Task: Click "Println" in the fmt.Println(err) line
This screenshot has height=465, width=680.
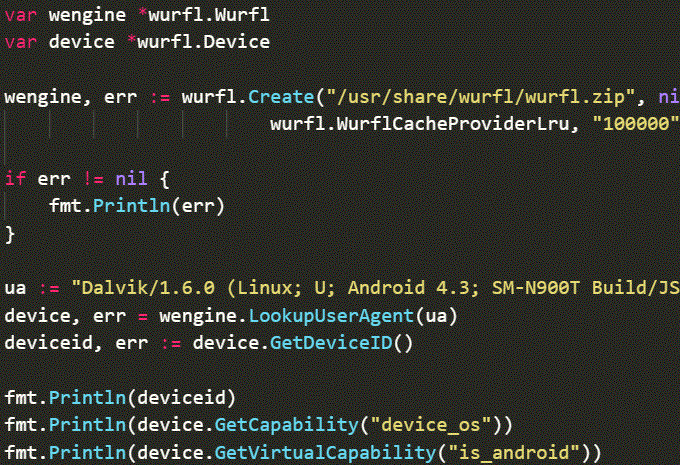Action: (x=131, y=206)
